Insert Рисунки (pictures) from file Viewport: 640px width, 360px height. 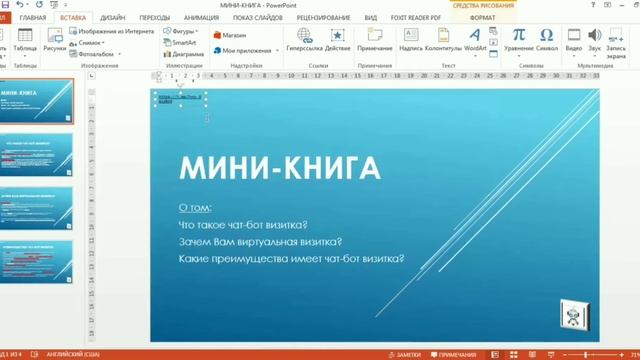pos(54,40)
